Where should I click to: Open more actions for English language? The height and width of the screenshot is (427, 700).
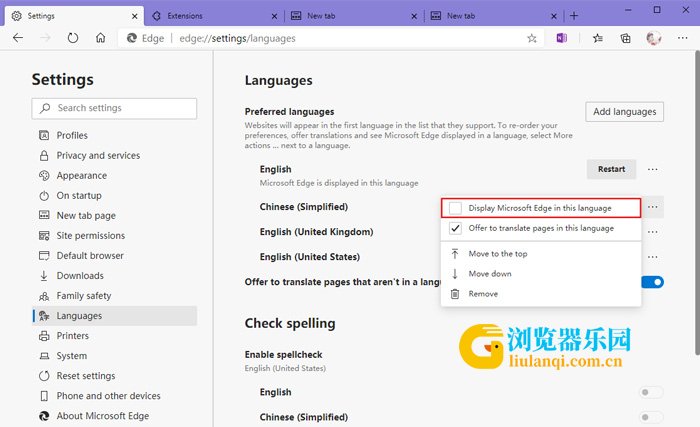(653, 169)
